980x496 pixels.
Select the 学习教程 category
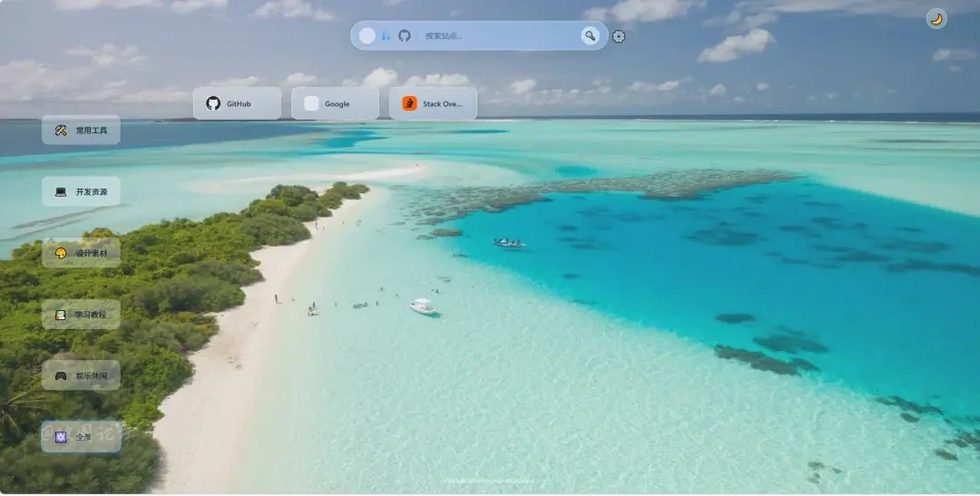[x=82, y=315]
